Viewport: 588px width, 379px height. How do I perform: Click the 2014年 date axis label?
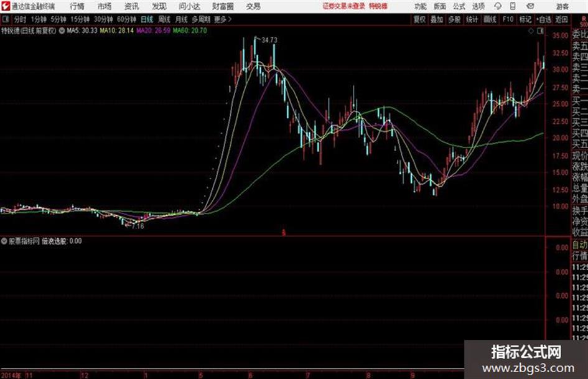pyautogui.click(x=11, y=375)
